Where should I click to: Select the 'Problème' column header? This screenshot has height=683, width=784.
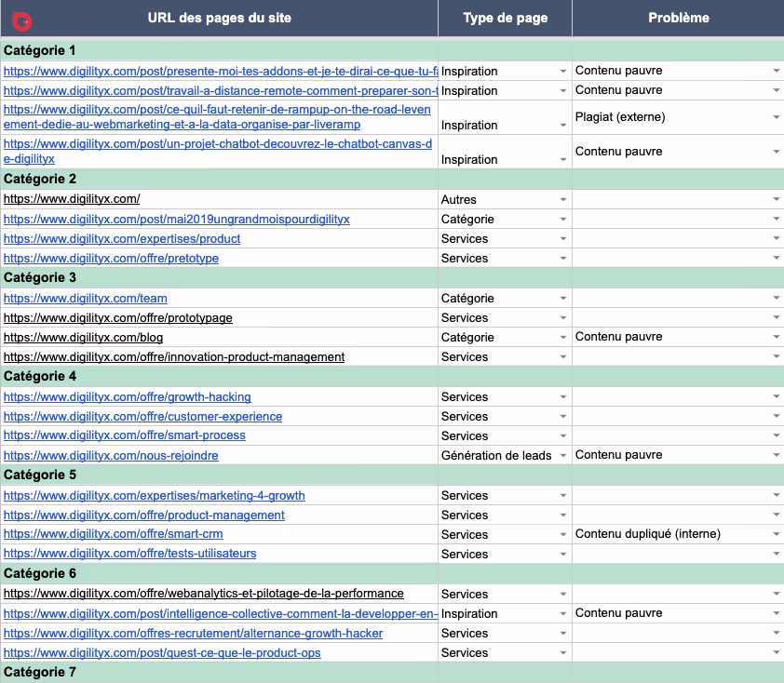click(x=679, y=18)
